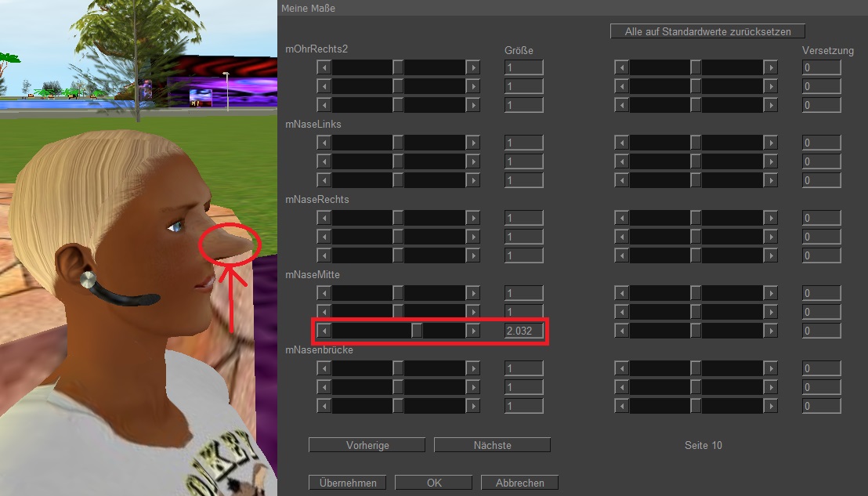Click right arrow of the 2.032 size slider

472,331
